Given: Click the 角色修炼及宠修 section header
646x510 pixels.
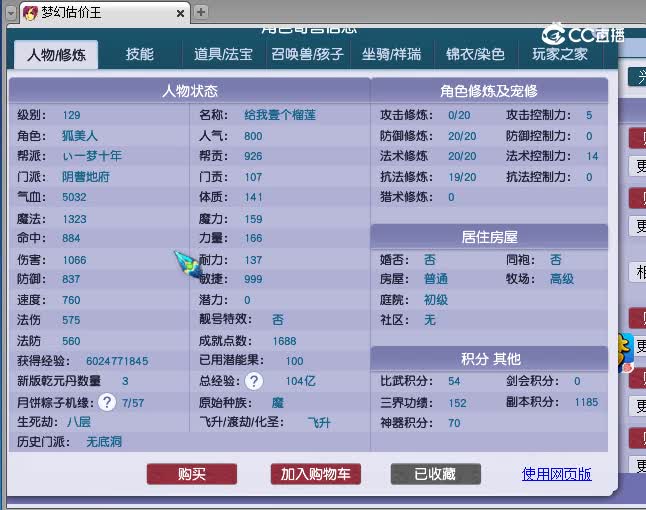Looking at the screenshot, I should 489,91.
